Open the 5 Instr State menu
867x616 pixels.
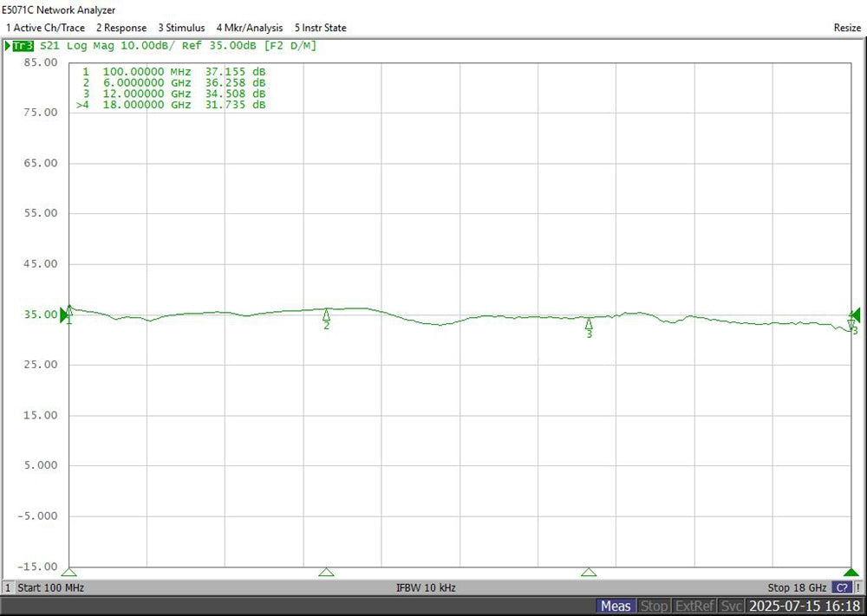point(321,28)
